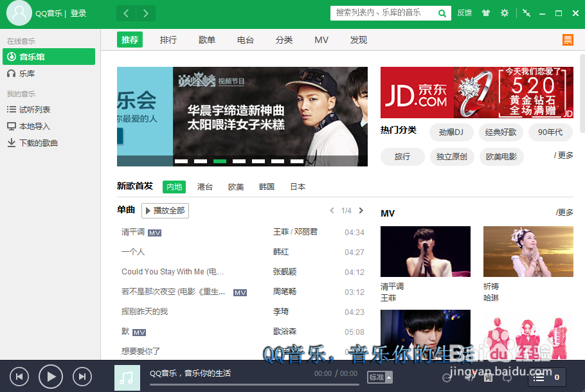This screenshot has width=585, height=392.
Task: Click the 登录 login link
Action: click(x=78, y=13)
